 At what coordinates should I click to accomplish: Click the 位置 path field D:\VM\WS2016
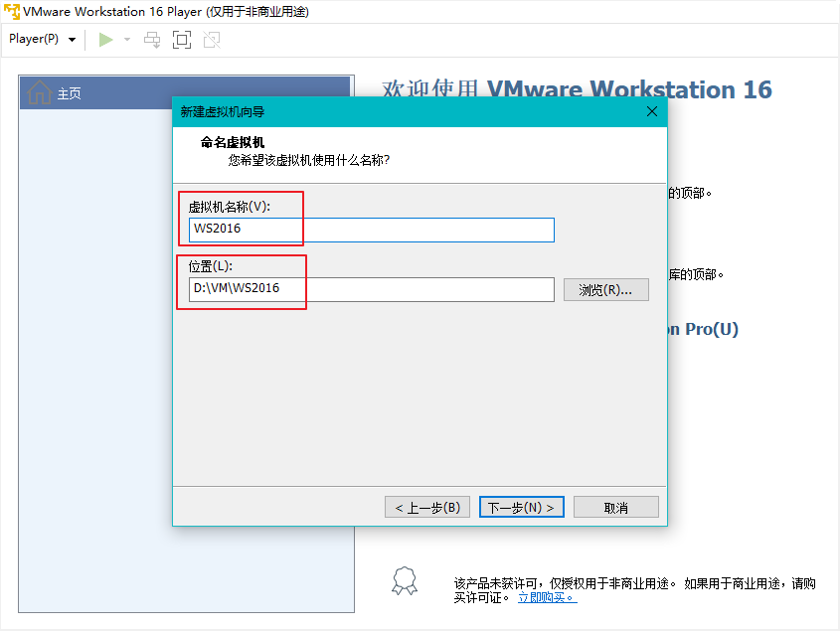[x=371, y=289]
